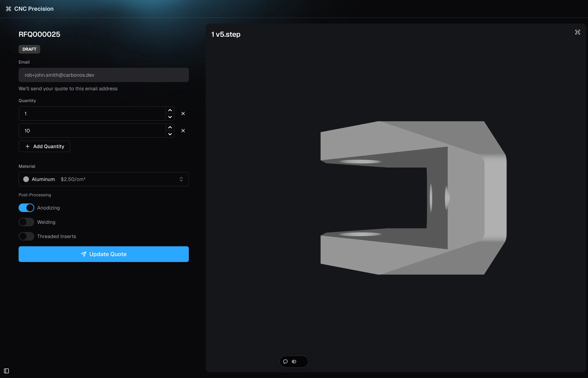The height and width of the screenshot is (378, 588).
Task: Click into the quantity field showing 10
Action: point(92,131)
